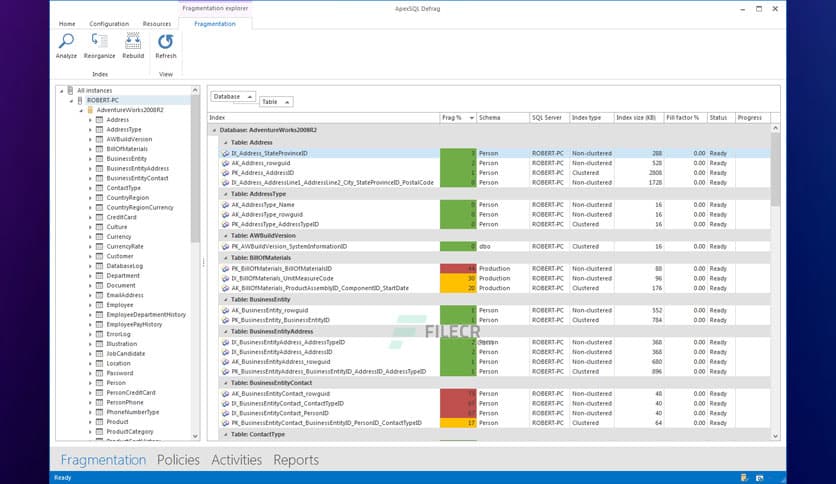Click the index grid vertical scrollbar down arrow
Viewport: 836px width, 484px height.
click(775, 436)
